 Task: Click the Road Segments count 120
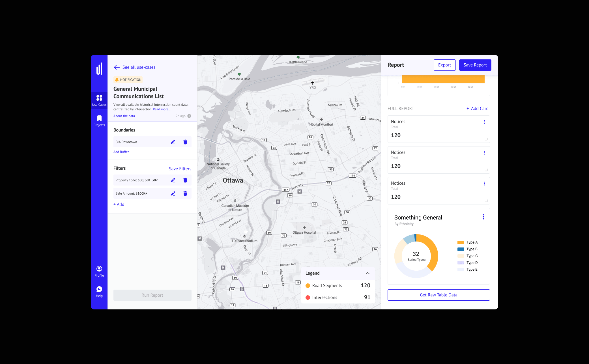(366, 286)
